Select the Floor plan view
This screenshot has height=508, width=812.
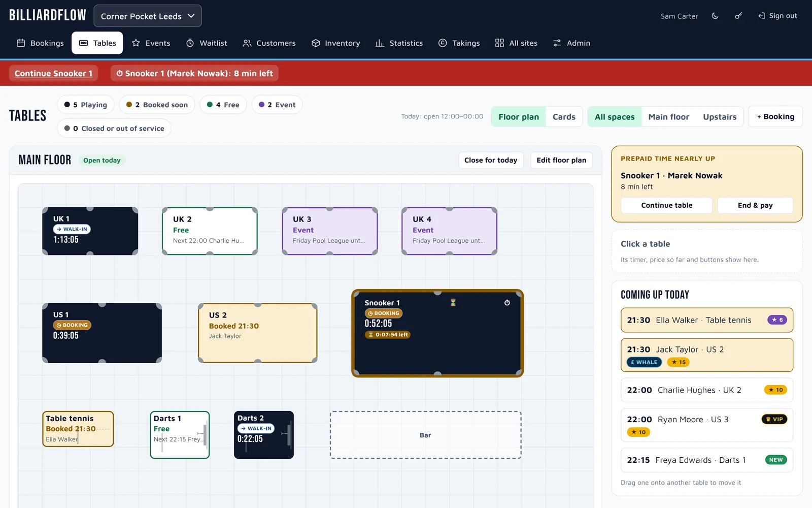click(519, 117)
